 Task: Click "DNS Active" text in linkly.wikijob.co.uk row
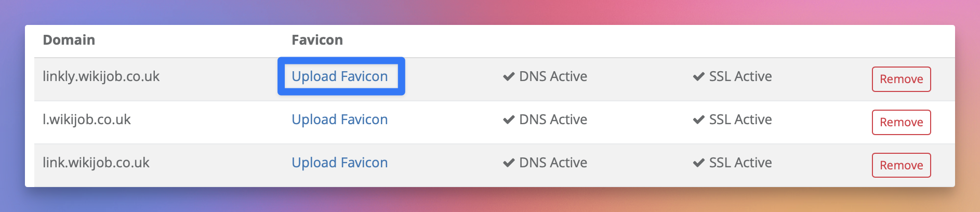[553, 76]
